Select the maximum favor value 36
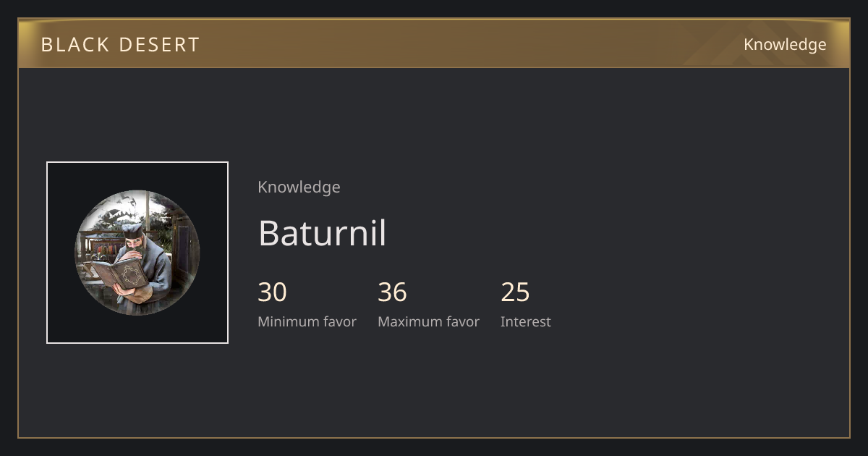 coord(392,292)
